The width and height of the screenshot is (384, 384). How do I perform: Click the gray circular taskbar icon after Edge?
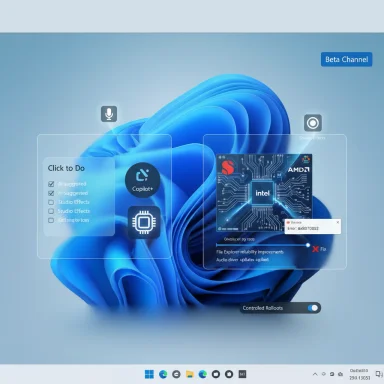click(176, 374)
